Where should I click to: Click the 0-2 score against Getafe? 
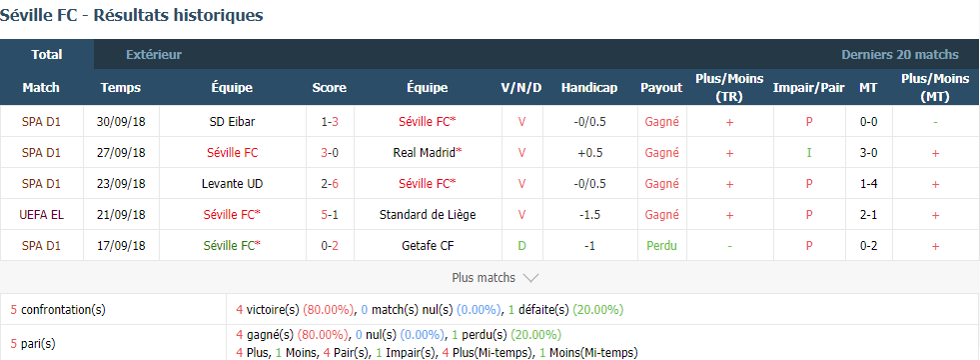point(330,246)
